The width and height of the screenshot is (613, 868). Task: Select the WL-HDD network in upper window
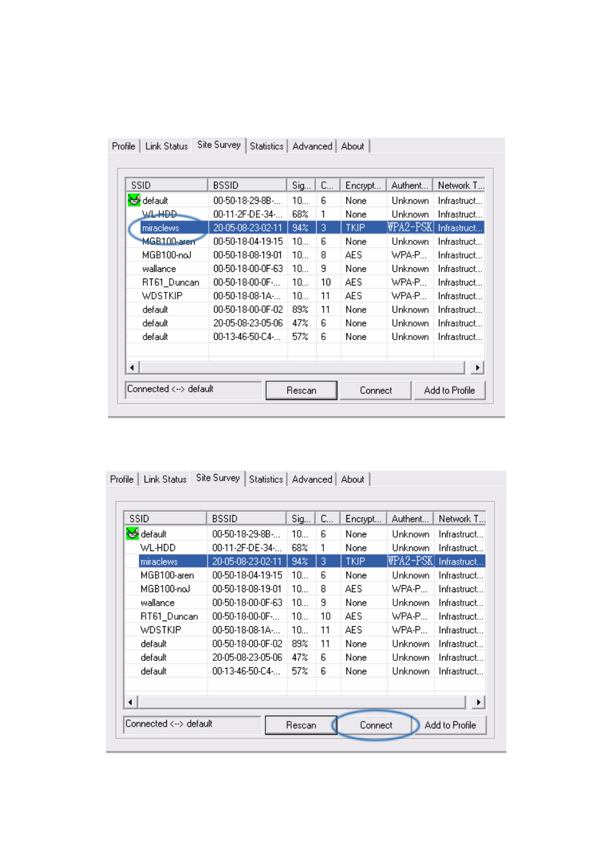tap(305, 214)
